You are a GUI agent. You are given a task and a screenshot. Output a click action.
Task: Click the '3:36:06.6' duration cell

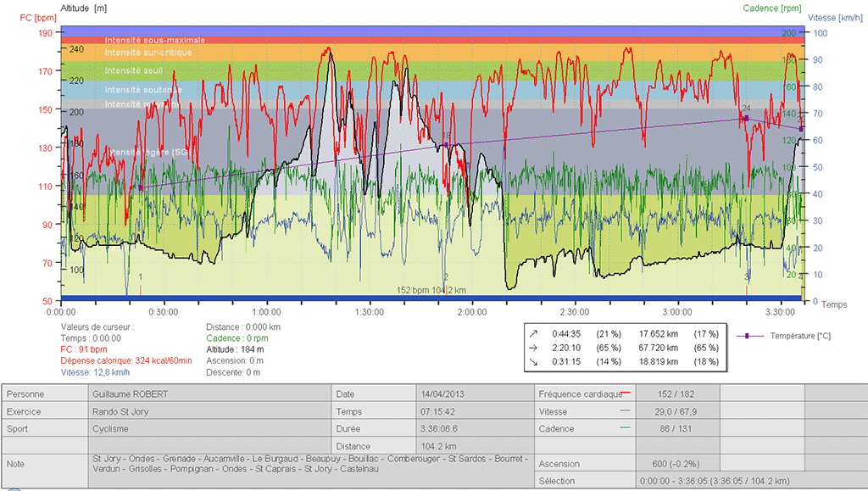[x=475, y=428]
